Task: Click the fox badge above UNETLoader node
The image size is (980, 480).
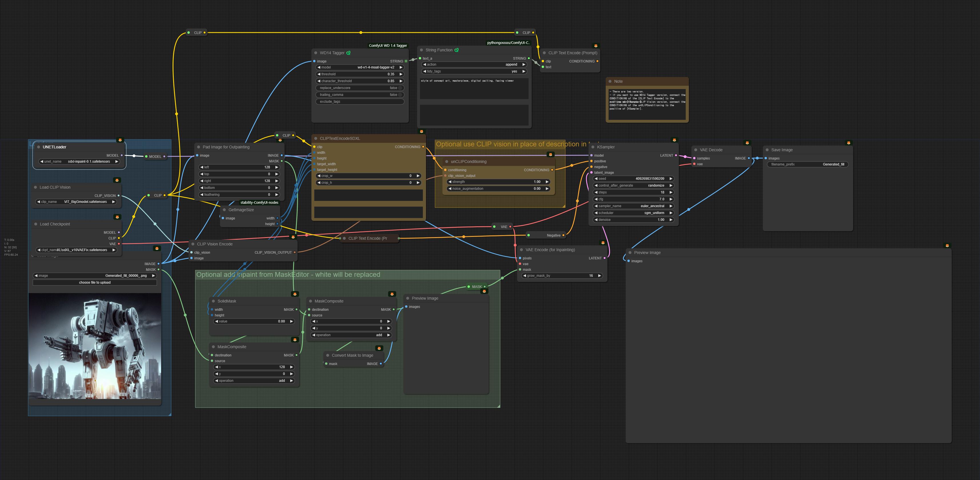Action: coord(120,140)
